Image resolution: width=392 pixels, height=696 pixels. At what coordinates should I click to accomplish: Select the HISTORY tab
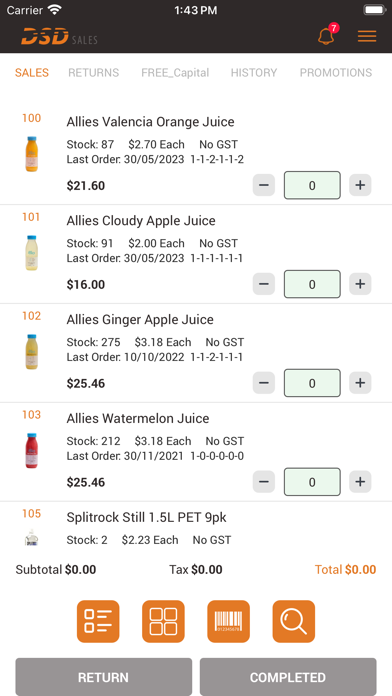coord(254,73)
